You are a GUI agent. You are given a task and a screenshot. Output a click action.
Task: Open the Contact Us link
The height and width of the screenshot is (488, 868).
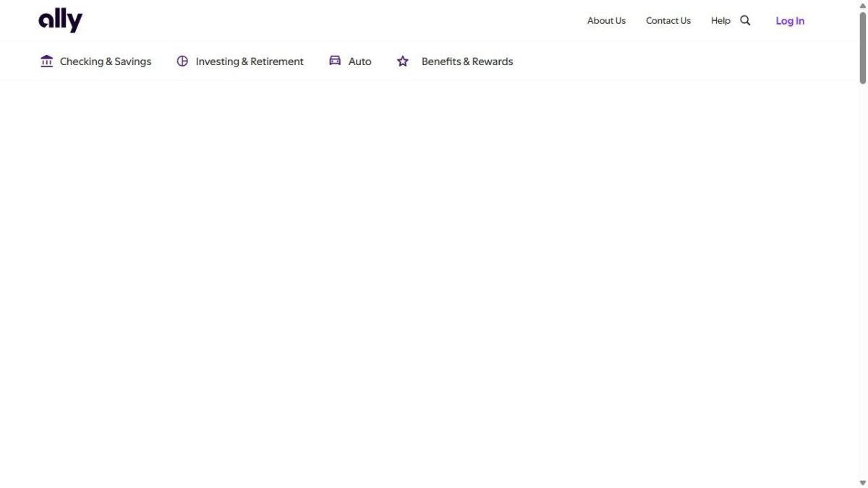(x=668, y=21)
